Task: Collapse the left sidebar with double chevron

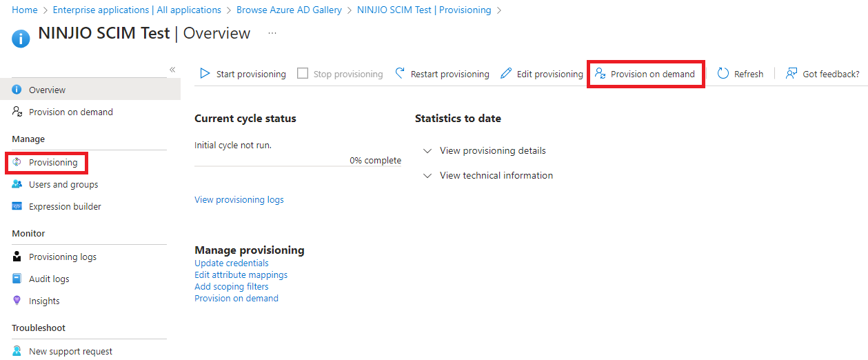Action: (x=172, y=70)
